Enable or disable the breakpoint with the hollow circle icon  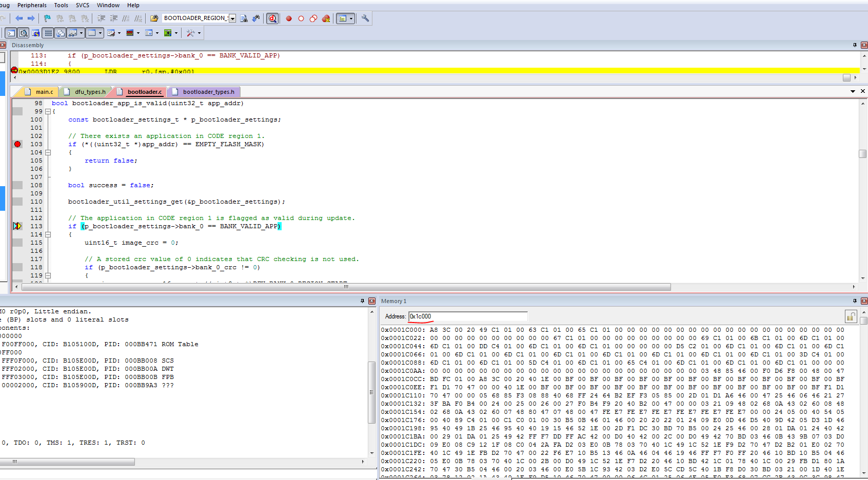pyautogui.click(x=301, y=18)
